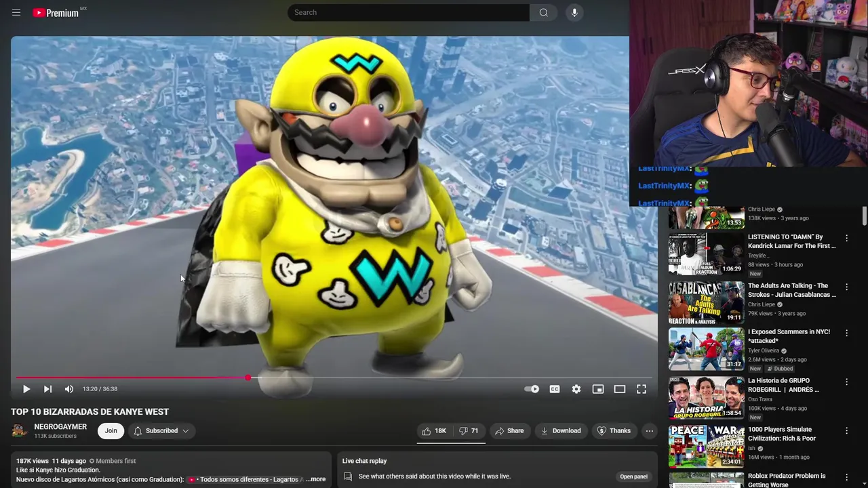Start voice search with microphone icon
The width and height of the screenshot is (868, 488).
574,12
